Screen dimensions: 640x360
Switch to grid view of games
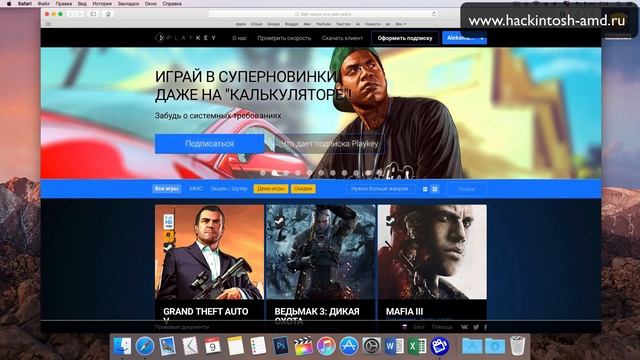(x=435, y=189)
